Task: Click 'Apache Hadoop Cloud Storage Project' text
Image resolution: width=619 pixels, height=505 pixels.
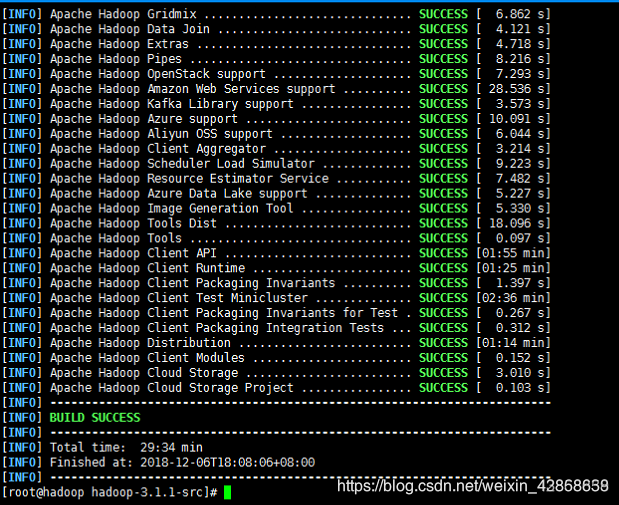Action: click(172, 388)
